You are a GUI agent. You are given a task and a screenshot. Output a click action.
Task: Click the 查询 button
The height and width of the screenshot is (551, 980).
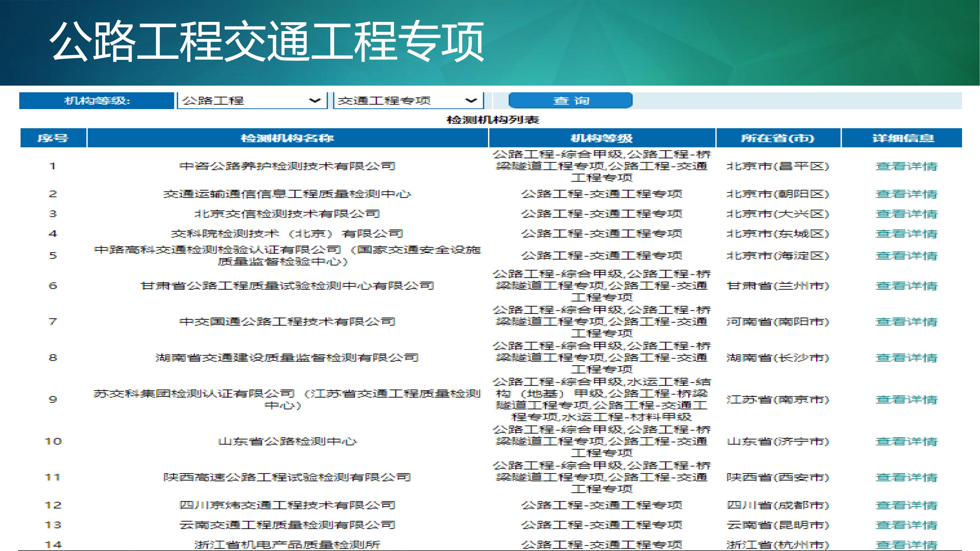[x=570, y=101]
